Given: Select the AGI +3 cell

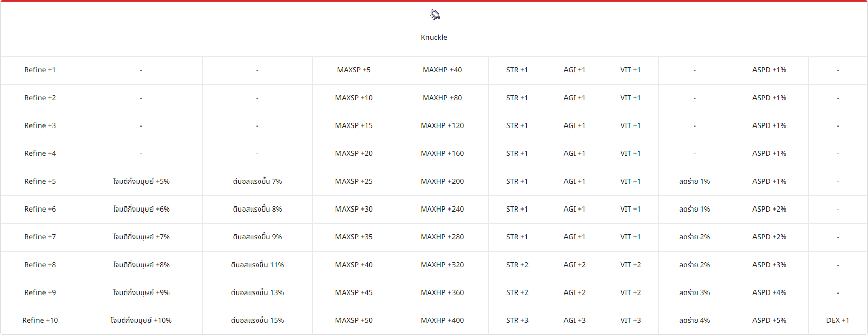Looking at the screenshot, I should [575, 320].
